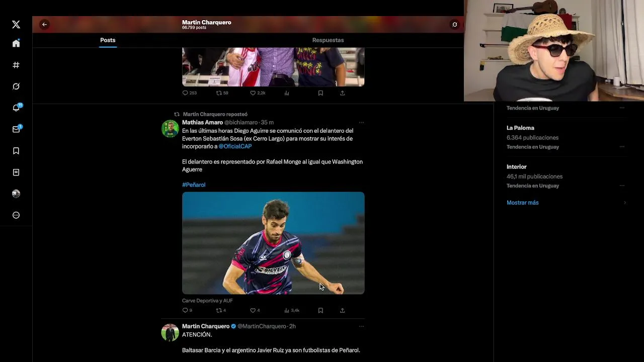Click the '2h' post timestamp
The width and height of the screenshot is (644, 362).
tap(292, 326)
